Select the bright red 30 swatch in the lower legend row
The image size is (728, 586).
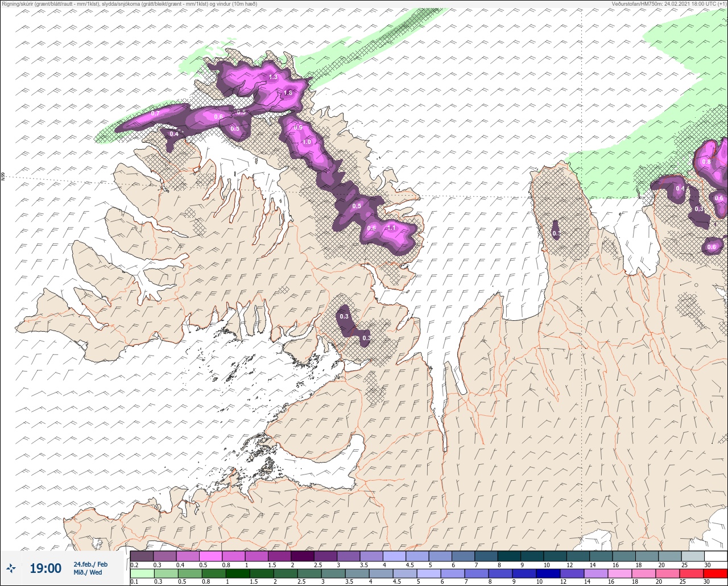715,573
